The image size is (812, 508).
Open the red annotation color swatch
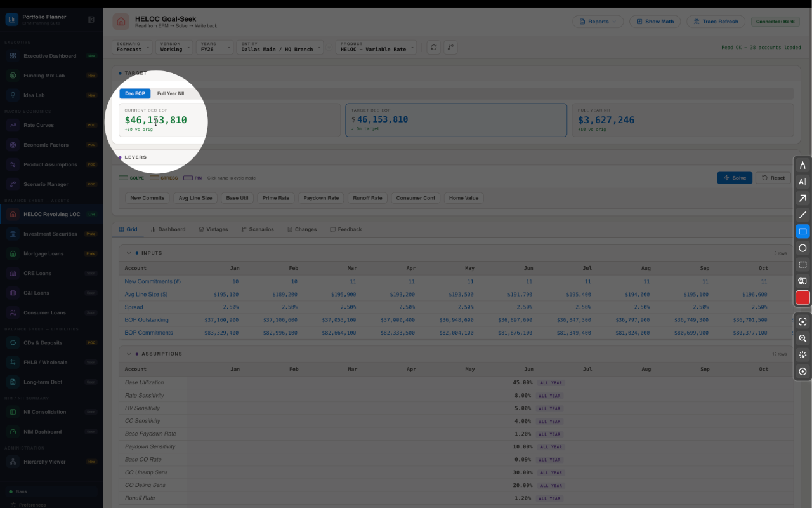(x=802, y=297)
